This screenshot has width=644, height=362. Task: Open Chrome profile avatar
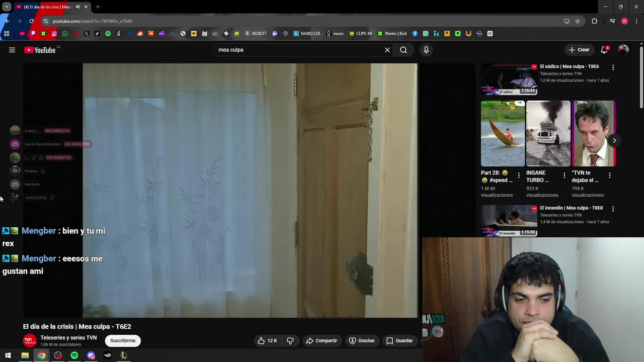pos(624,21)
